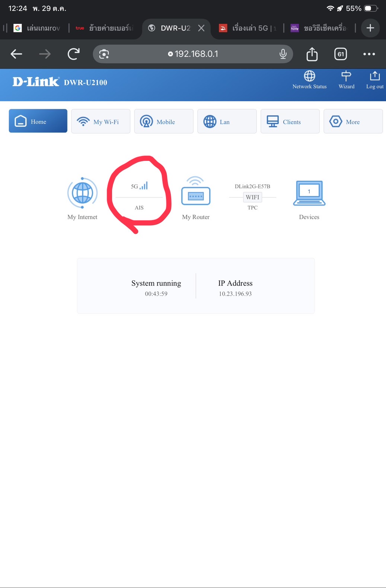Switch to the ขอวิธีเช็คเครื่อ tab

tap(319, 28)
